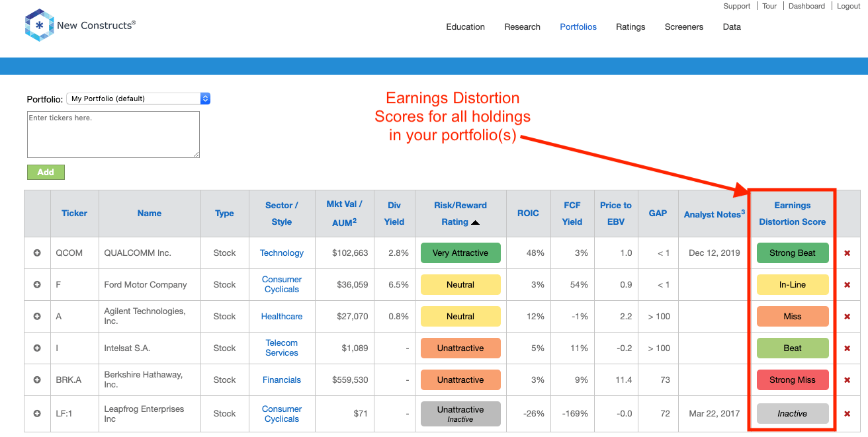Screen dimensions: 868x437
Task: Click Ford's Neutral rating badge
Action: pos(460,285)
